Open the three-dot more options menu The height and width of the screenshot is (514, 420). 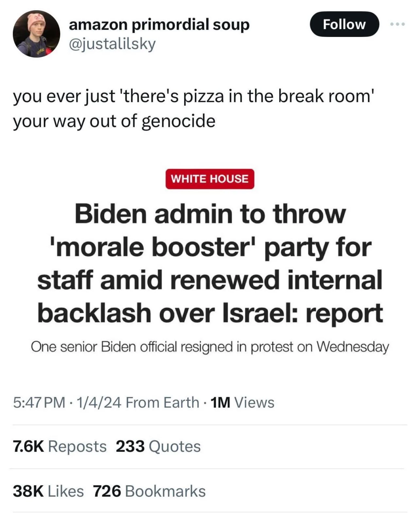tap(398, 24)
